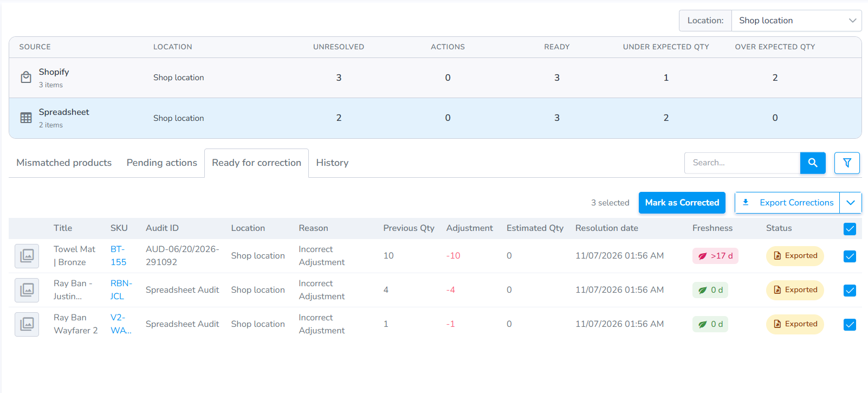Viewport: 868px width, 393px height.
Task: Click the Mark as Corrected button
Action: pyautogui.click(x=682, y=203)
